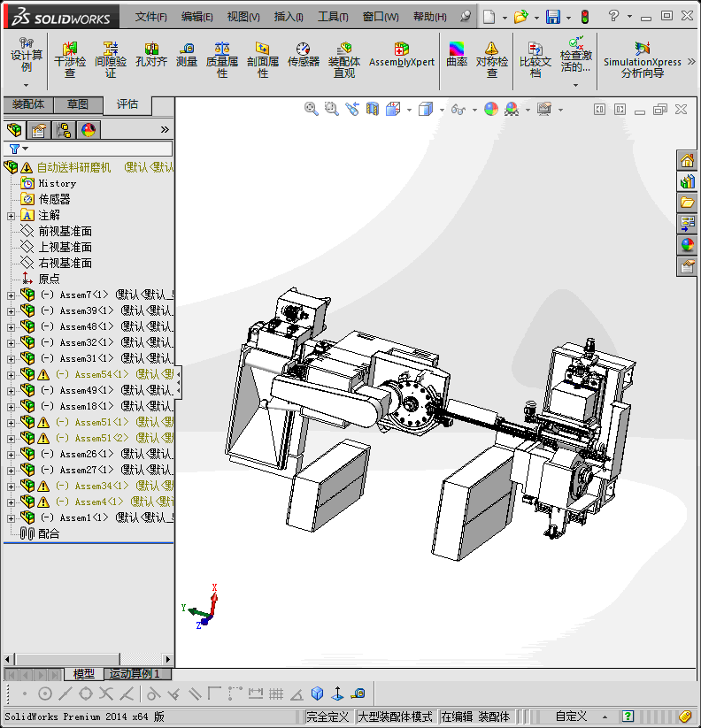Open the 设计算例 dropdown arrow
The image size is (701, 728).
coord(27,85)
